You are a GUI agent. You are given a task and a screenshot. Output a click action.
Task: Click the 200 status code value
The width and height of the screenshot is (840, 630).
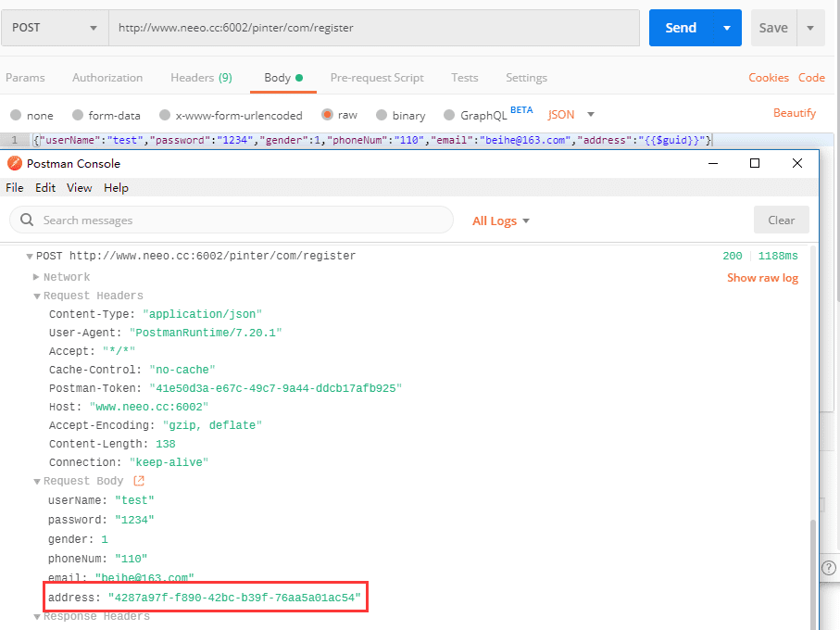point(733,256)
